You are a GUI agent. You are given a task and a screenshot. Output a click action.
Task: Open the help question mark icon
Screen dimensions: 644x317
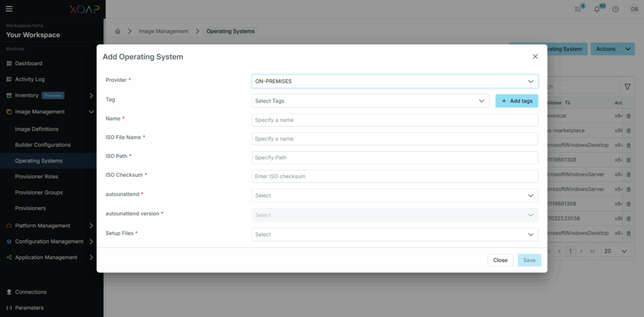pos(615,9)
